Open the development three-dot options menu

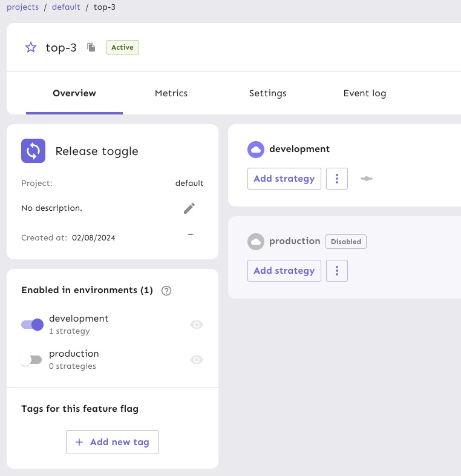(x=337, y=179)
